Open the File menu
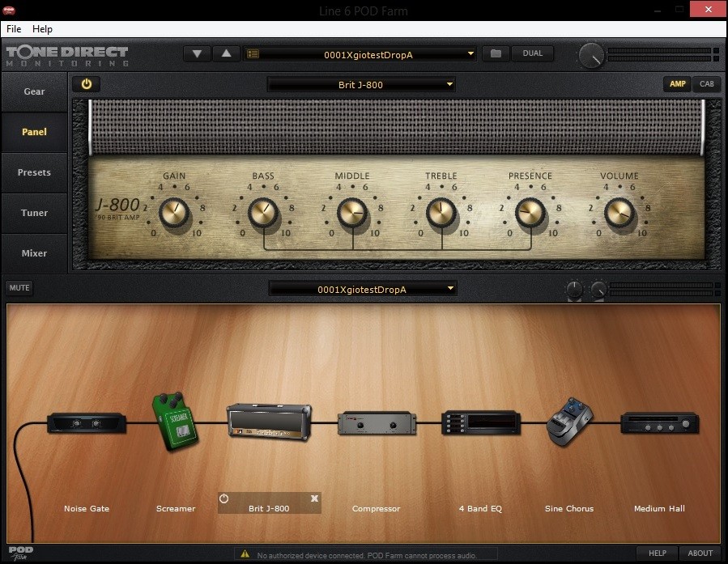This screenshot has height=564, width=728. point(14,29)
